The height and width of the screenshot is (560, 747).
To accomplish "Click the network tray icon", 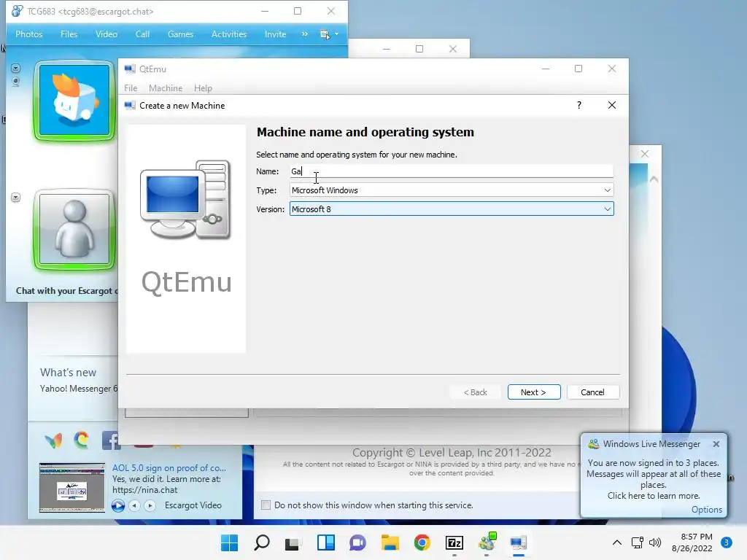I will click(637, 542).
